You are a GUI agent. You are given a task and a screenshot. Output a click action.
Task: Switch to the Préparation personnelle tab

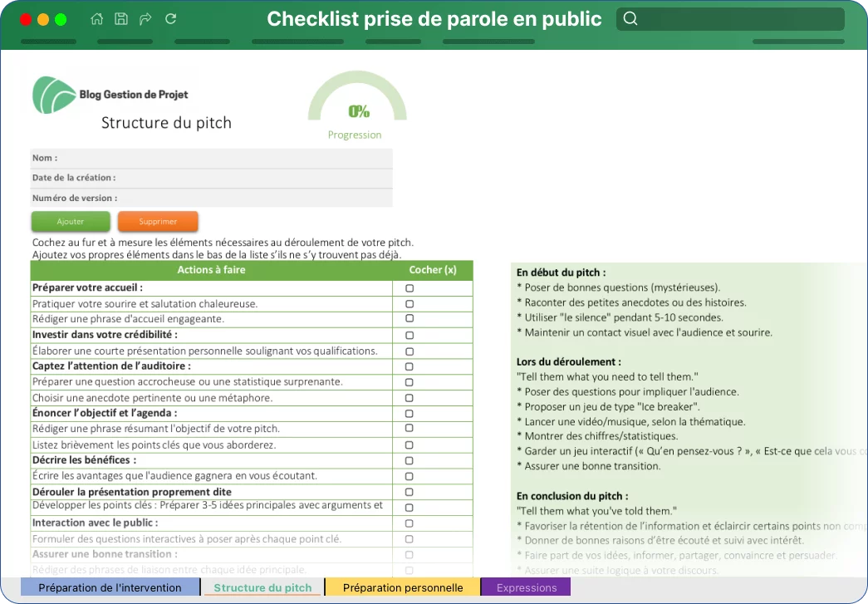403,587
